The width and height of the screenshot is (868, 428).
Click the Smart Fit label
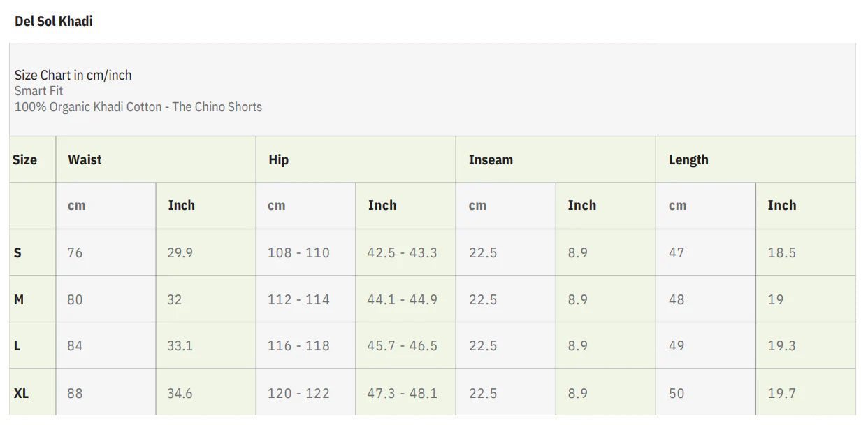coord(39,91)
